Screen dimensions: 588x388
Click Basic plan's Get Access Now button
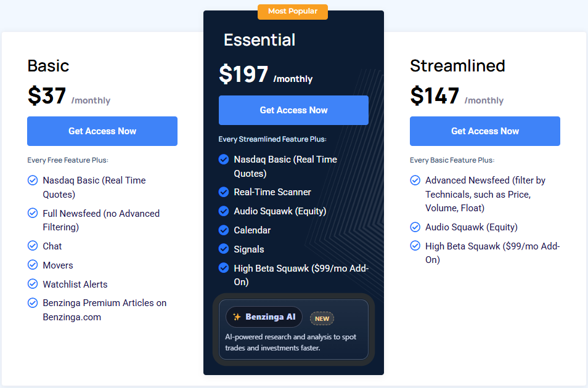coord(102,131)
